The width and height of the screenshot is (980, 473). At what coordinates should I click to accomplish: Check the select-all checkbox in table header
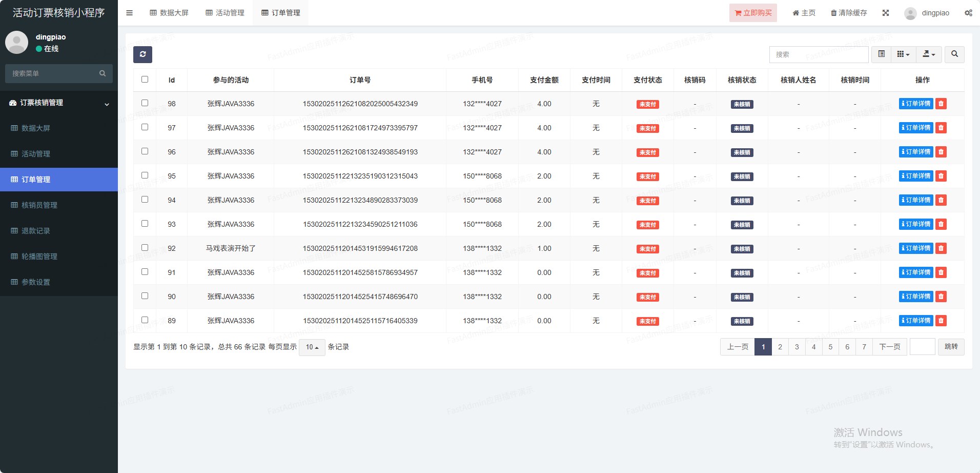145,80
